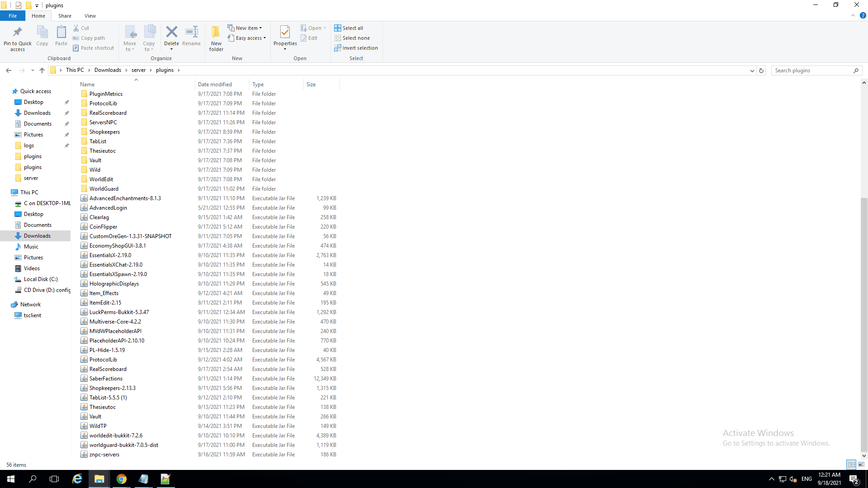
Task: Open the View ribbon tab
Action: tap(90, 16)
